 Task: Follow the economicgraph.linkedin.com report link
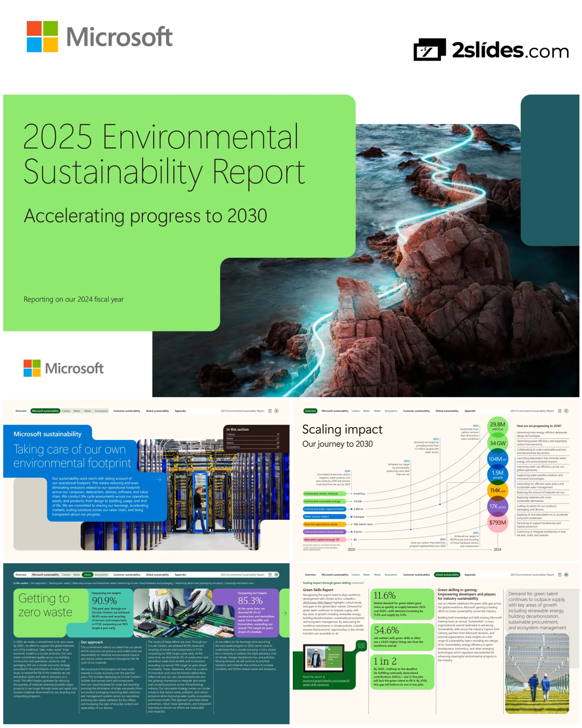pyautogui.click(x=326, y=683)
